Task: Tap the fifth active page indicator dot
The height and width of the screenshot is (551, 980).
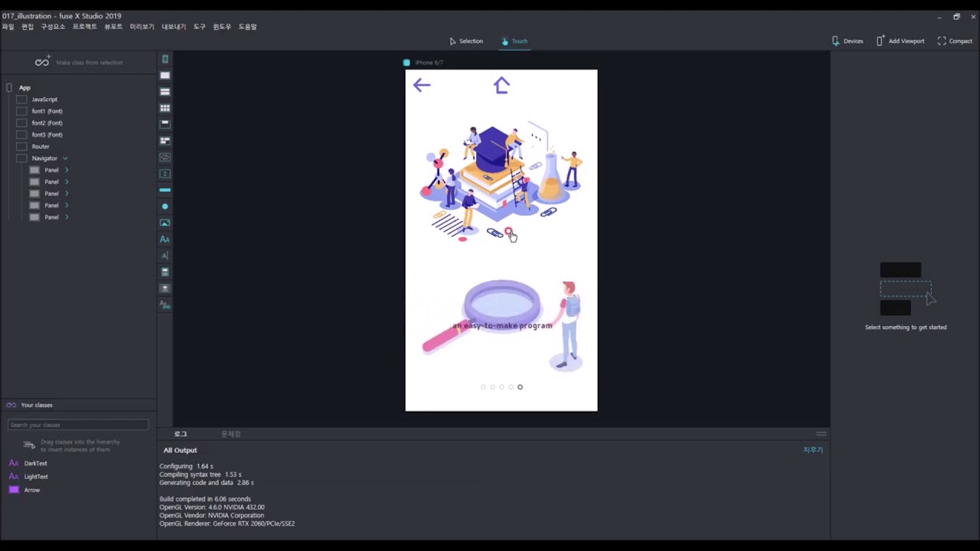Action: (x=520, y=387)
